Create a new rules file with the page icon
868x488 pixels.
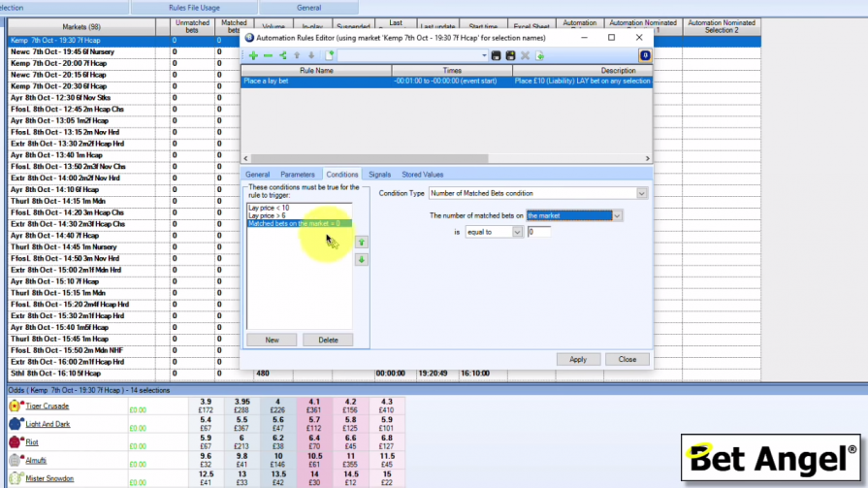(x=330, y=56)
